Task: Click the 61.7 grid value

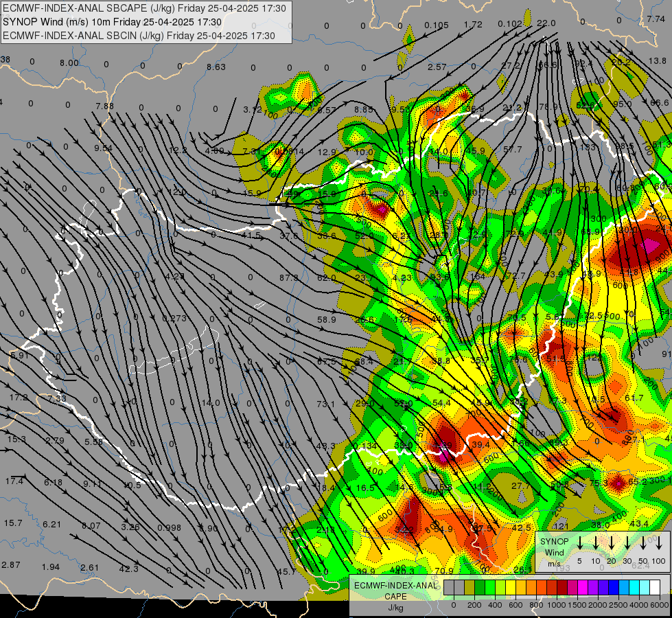Action: (634, 398)
